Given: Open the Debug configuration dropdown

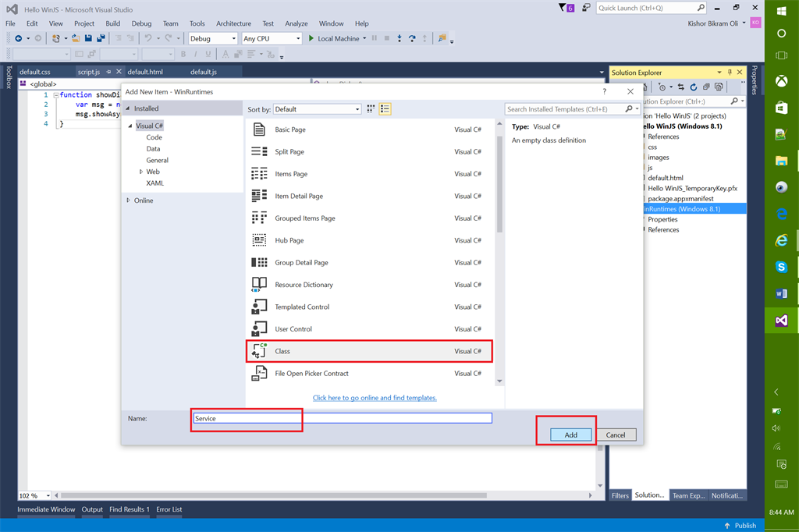Looking at the screenshot, I should coord(233,39).
